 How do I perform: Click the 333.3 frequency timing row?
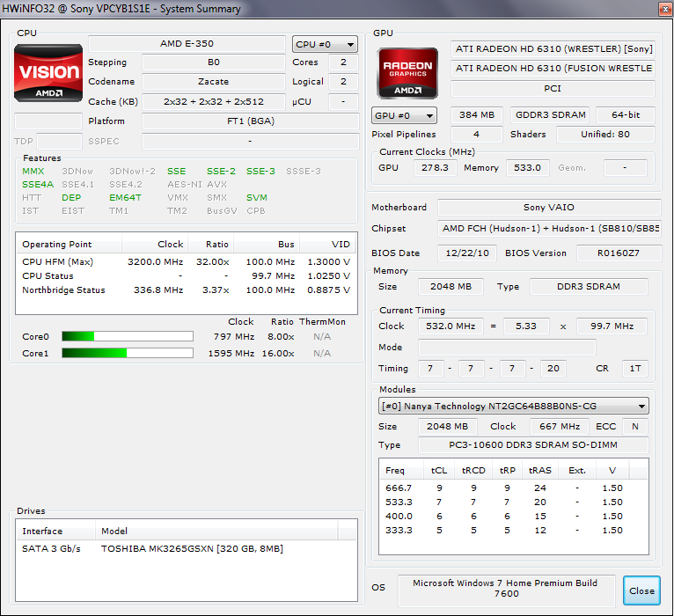pos(514,530)
